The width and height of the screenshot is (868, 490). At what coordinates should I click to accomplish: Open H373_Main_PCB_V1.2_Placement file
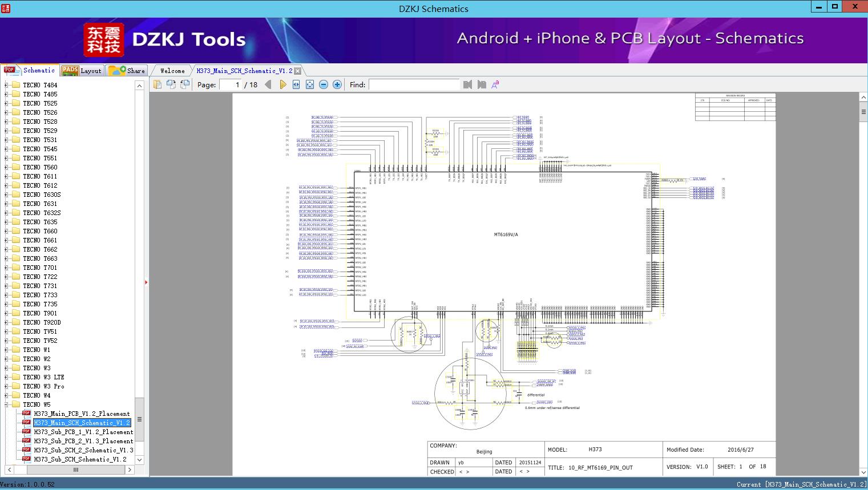click(x=82, y=414)
